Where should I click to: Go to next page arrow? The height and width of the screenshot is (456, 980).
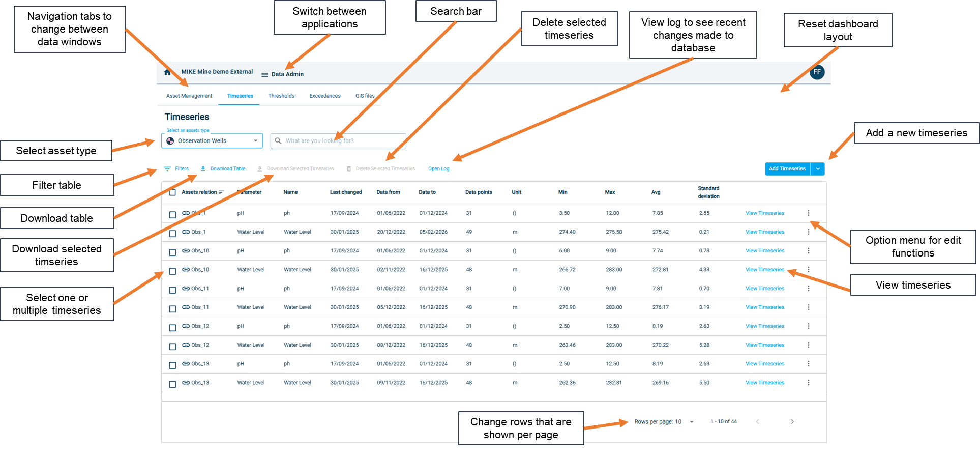tap(792, 422)
